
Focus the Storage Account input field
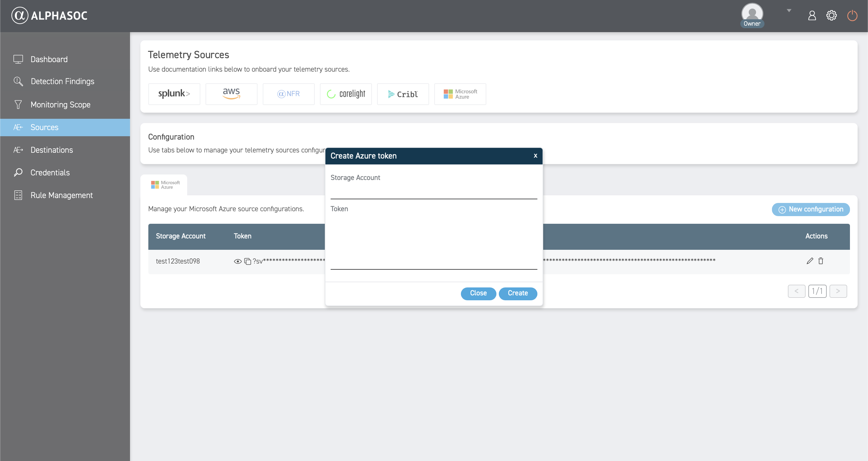(433, 192)
